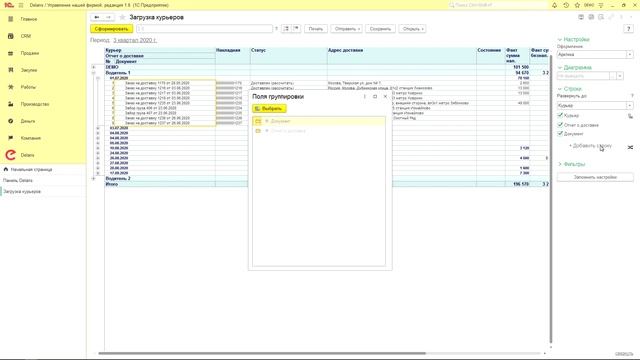Open the Развернуть до dropdown arrow
The width and height of the screenshot is (640, 360).
(630, 105)
